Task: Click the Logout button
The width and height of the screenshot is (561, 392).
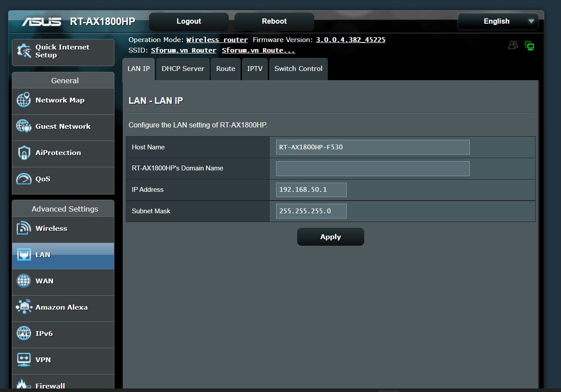Action: tap(189, 21)
